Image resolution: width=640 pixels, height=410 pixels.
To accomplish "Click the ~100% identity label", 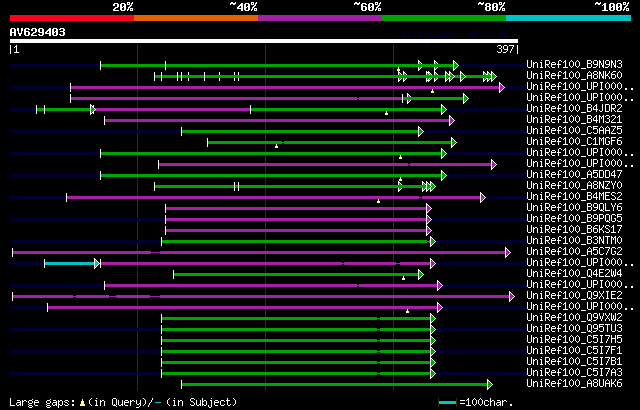I will 611,7.
